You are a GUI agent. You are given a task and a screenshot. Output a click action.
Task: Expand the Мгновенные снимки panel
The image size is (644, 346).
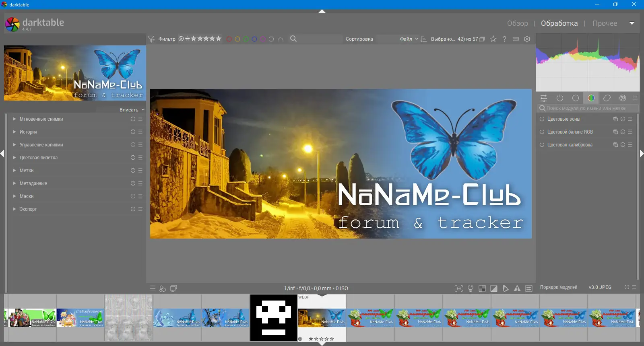point(14,119)
